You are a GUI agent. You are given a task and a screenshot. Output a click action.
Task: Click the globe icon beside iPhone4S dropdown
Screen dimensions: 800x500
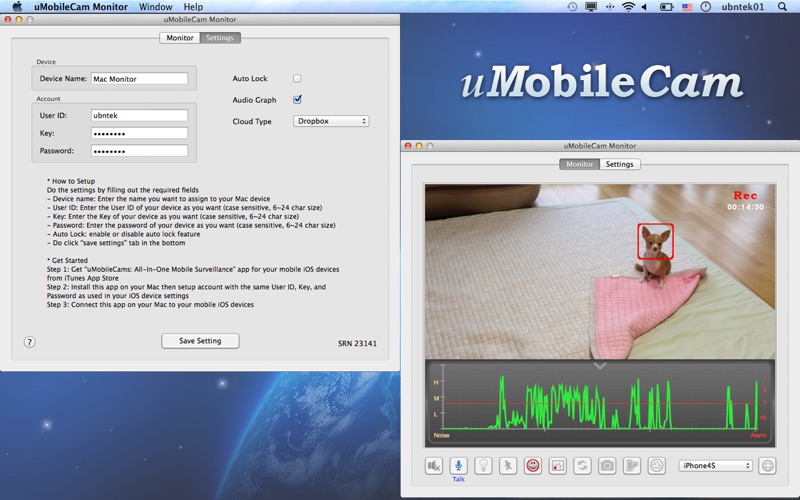coord(767,465)
